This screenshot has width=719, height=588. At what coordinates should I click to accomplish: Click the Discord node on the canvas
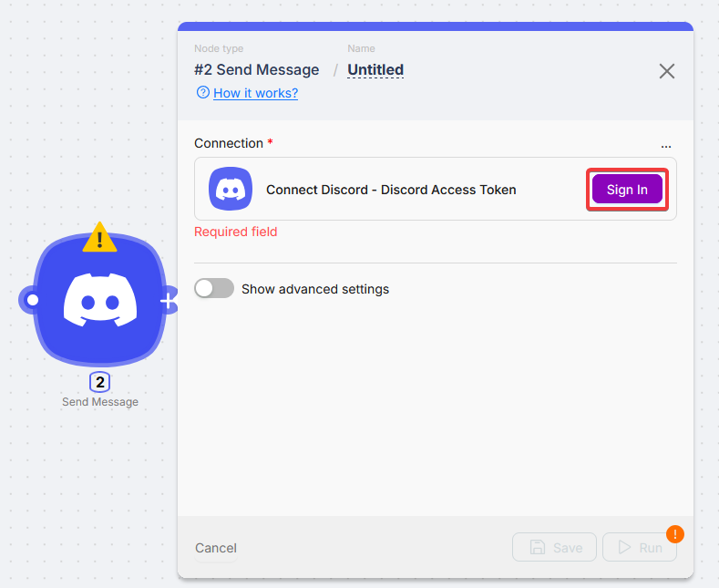[x=100, y=300]
